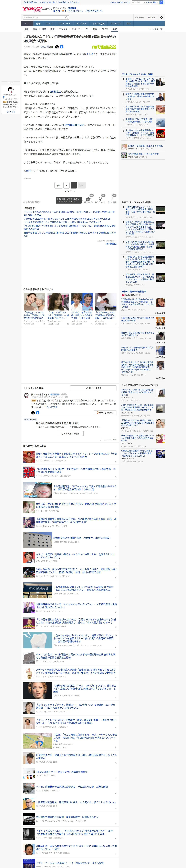
Task: Click the Facebook share icon in comment section
Action: click(x=38, y=412)
